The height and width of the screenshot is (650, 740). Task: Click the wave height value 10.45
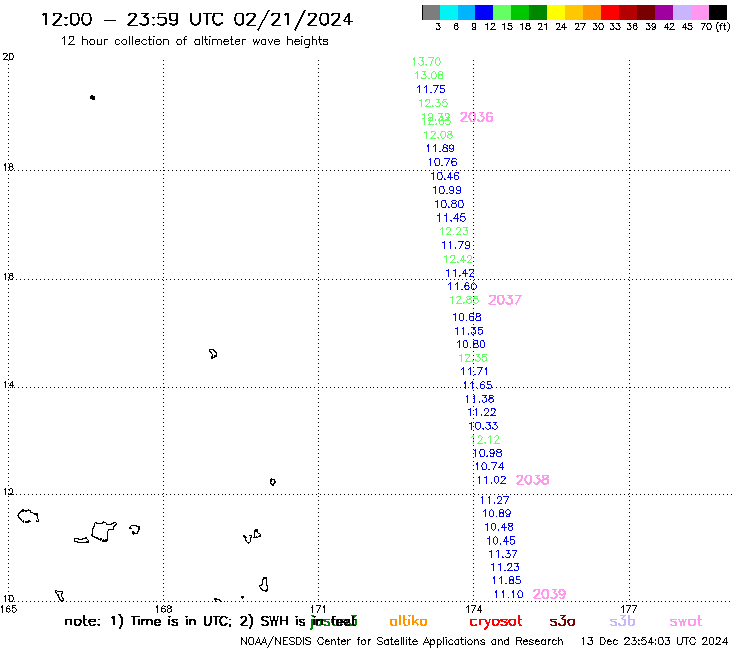pos(501,541)
